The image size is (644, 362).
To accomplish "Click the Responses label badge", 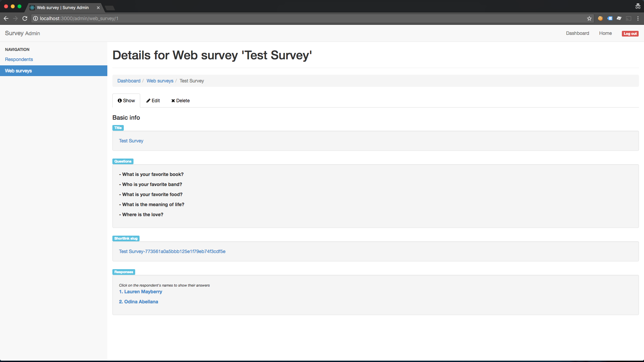I will 124,272.
